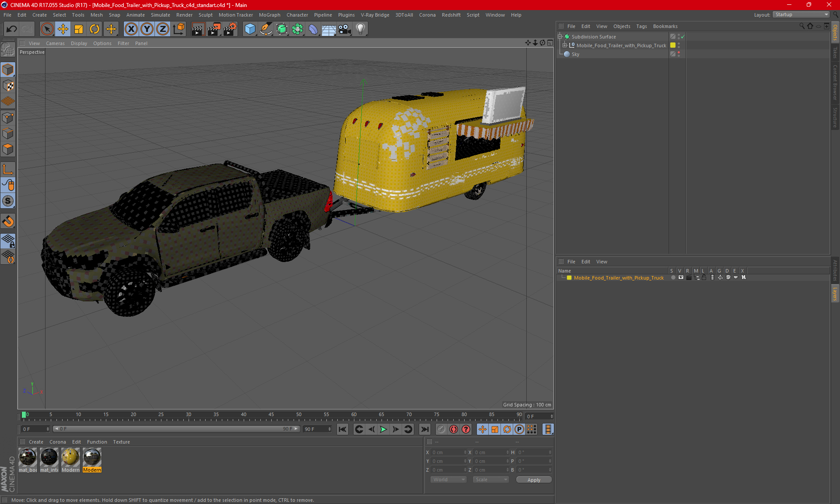Expand Mobile_Food_Trailer_with_Pickup_Truck object node

click(x=565, y=45)
